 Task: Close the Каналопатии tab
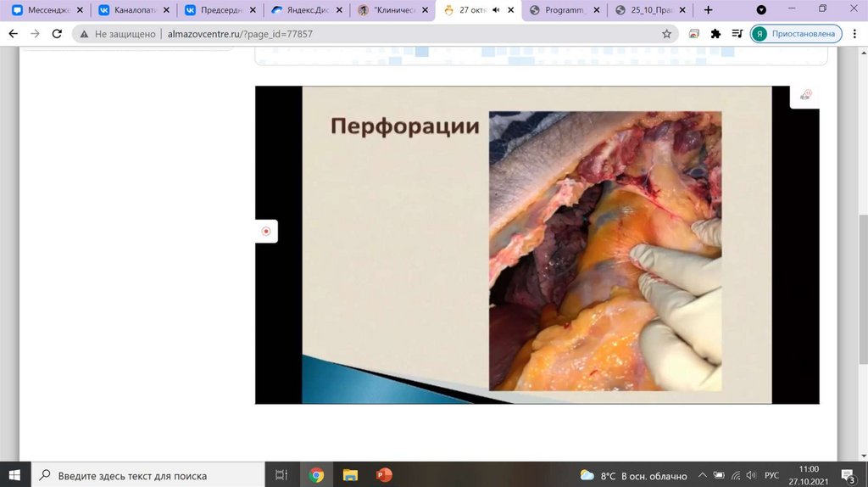[166, 10]
